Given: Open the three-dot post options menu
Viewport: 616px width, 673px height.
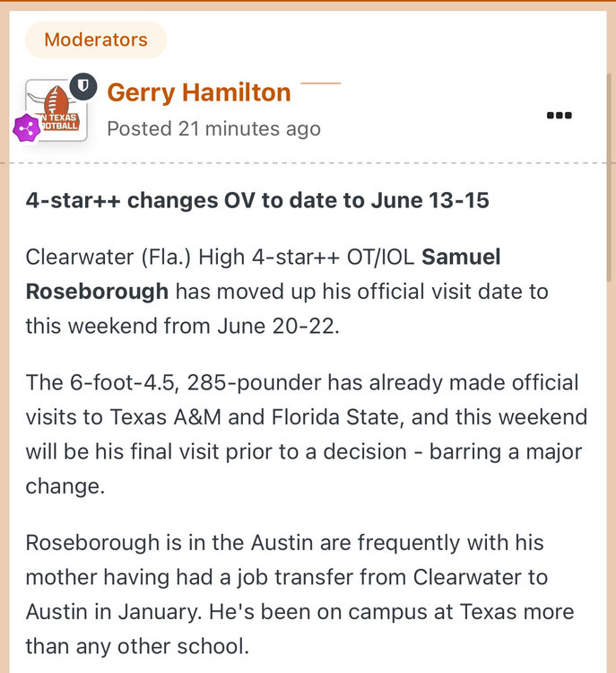Looking at the screenshot, I should (x=559, y=115).
